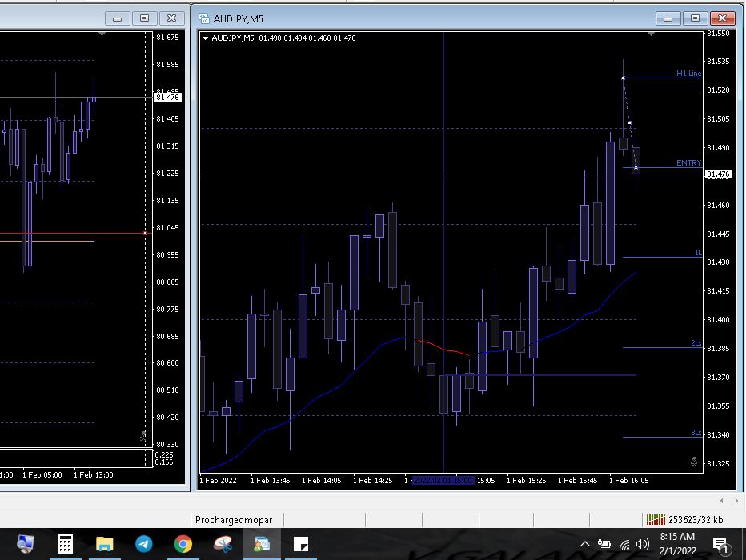Open Telegram from the taskbar
The image size is (746, 560).
144,545
